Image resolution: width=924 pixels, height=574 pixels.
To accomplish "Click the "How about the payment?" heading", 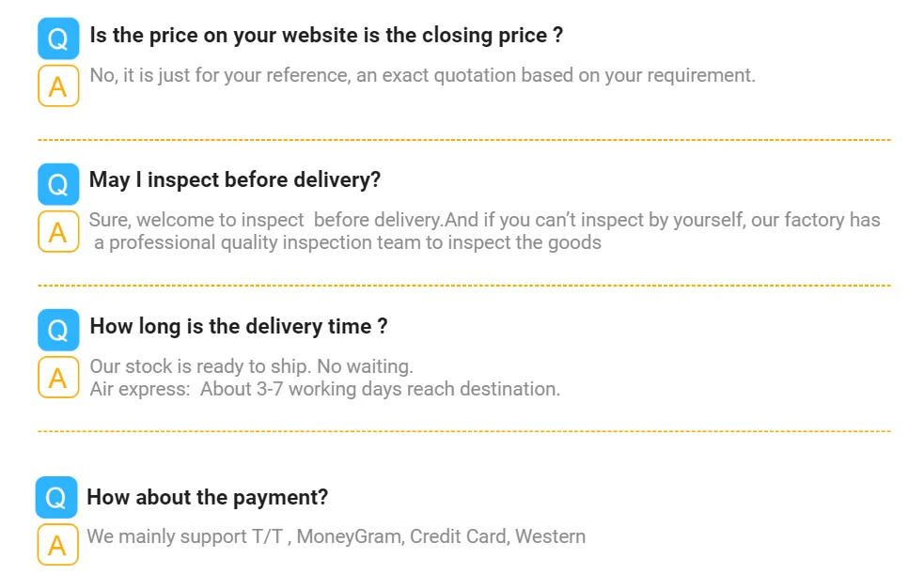I will pos(208,497).
